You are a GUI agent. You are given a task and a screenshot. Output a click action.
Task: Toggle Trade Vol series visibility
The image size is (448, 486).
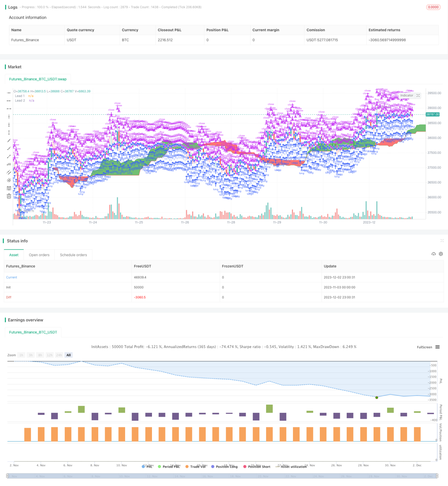[x=195, y=467]
